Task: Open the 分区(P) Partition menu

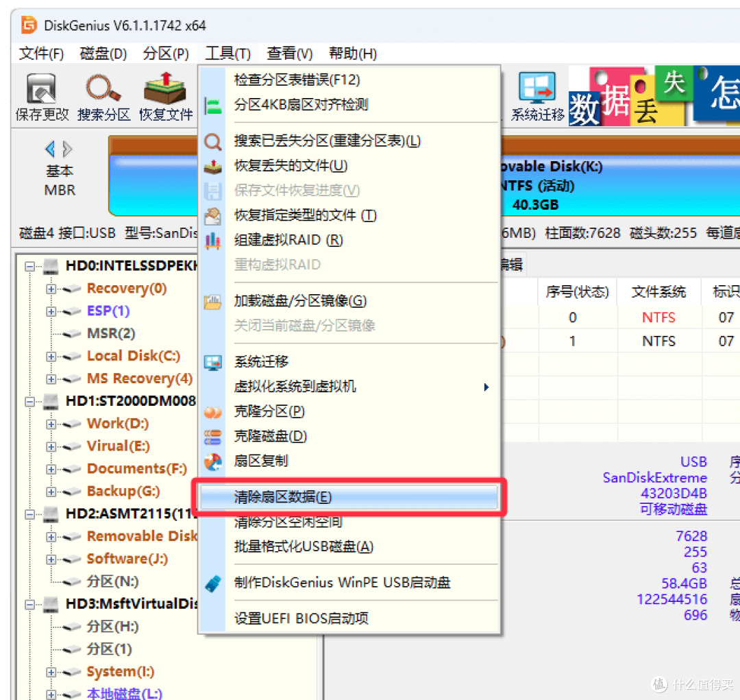Action: 166,53
